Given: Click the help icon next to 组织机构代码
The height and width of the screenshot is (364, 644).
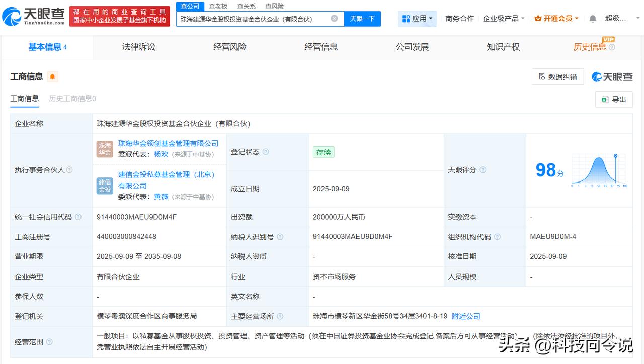Looking at the screenshot, I should pos(498,237).
